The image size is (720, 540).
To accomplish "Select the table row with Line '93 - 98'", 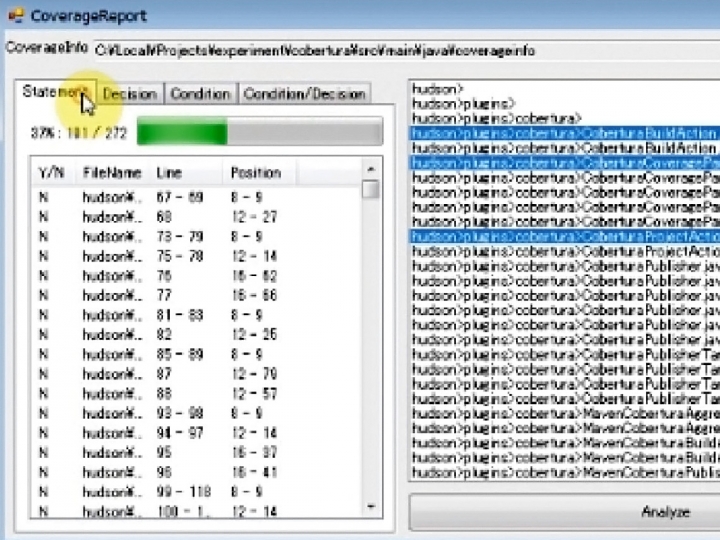I will pos(197,413).
